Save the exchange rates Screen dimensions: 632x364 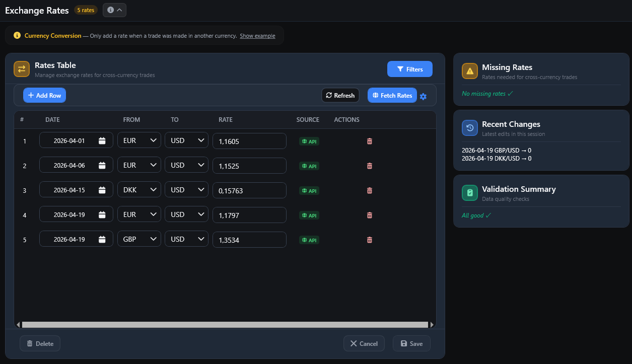tap(411, 343)
